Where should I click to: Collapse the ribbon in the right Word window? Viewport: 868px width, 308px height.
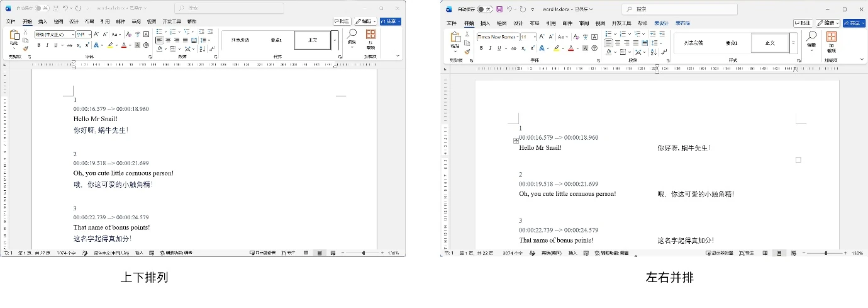point(862,60)
